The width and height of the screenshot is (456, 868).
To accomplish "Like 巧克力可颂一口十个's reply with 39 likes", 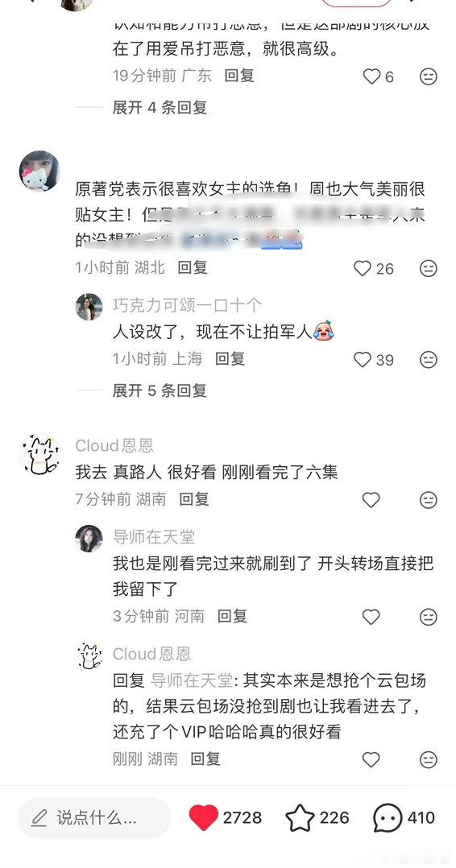I will (363, 360).
